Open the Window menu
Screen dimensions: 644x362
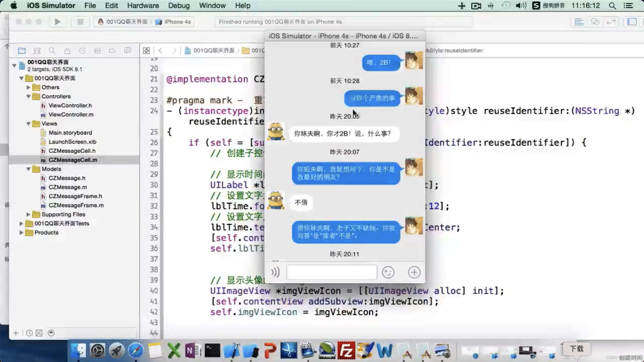tap(212, 6)
